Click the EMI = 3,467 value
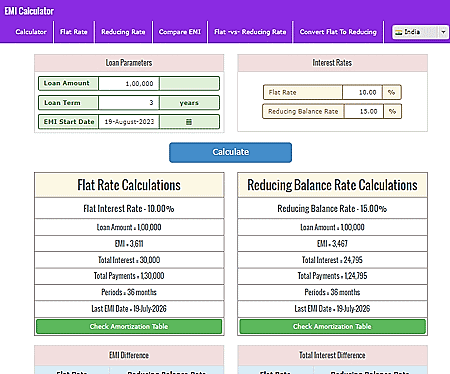 (332, 244)
